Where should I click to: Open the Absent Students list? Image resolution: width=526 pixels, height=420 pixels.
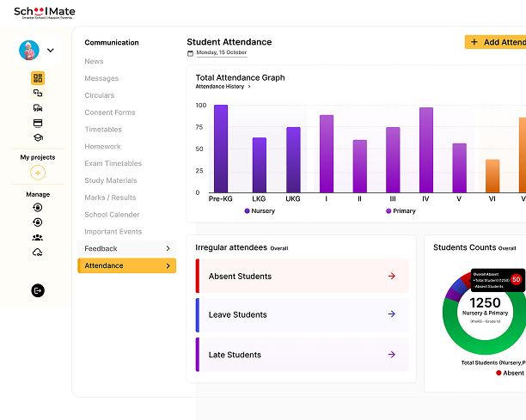pyautogui.click(x=302, y=277)
